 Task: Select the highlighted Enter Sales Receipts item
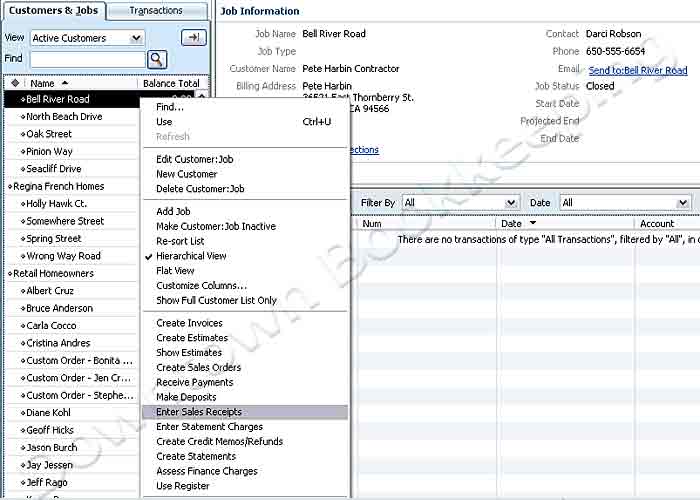tap(245, 412)
